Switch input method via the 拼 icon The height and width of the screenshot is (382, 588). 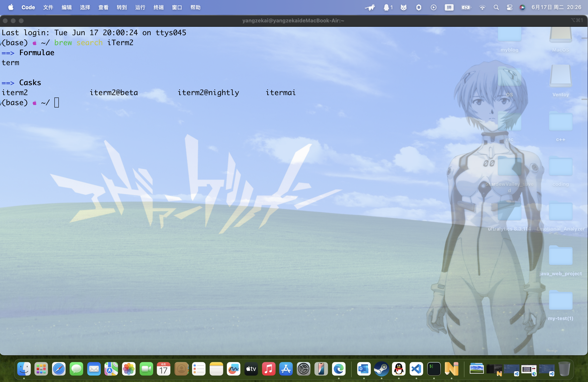[x=449, y=7]
